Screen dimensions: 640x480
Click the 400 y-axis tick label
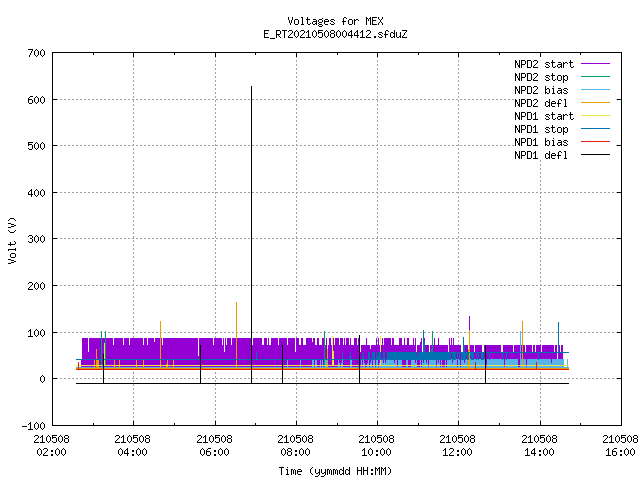click(x=37, y=193)
